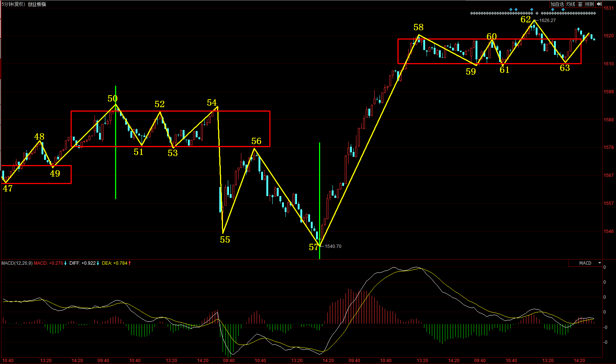Open the MACD indicator dropdown
Screen dimensions: 616x364
pyautogui.click(x=600, y=263)
